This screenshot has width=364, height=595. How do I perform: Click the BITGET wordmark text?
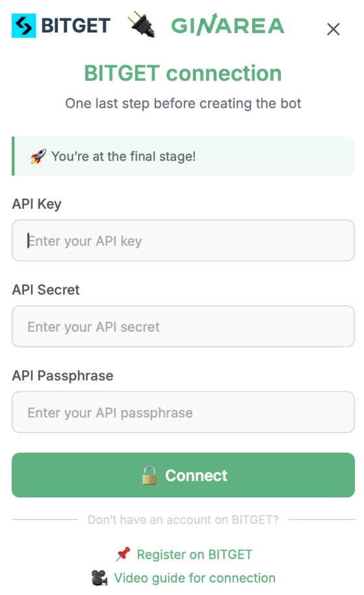(x=76, y=26)
